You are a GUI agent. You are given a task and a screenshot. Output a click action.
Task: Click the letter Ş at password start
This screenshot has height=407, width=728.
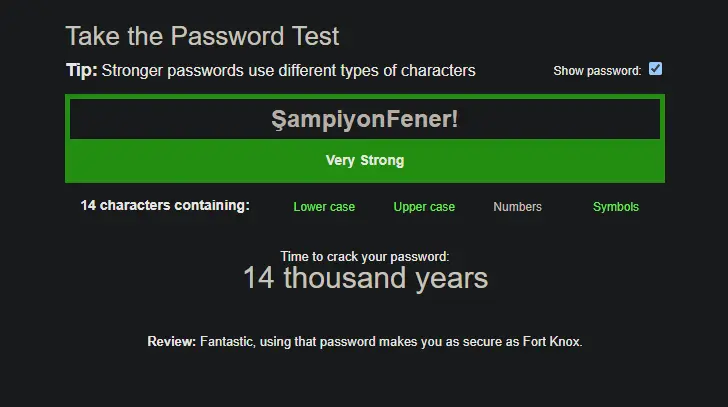coord(277,120)
